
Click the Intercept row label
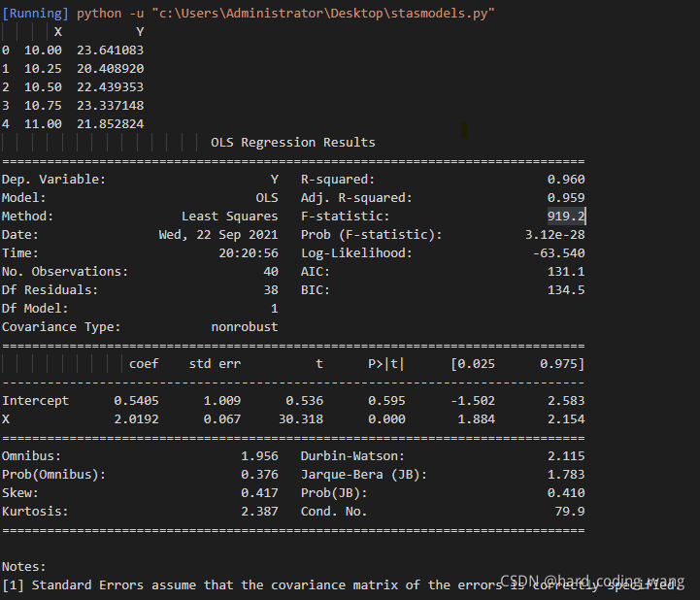click(35, 401)
